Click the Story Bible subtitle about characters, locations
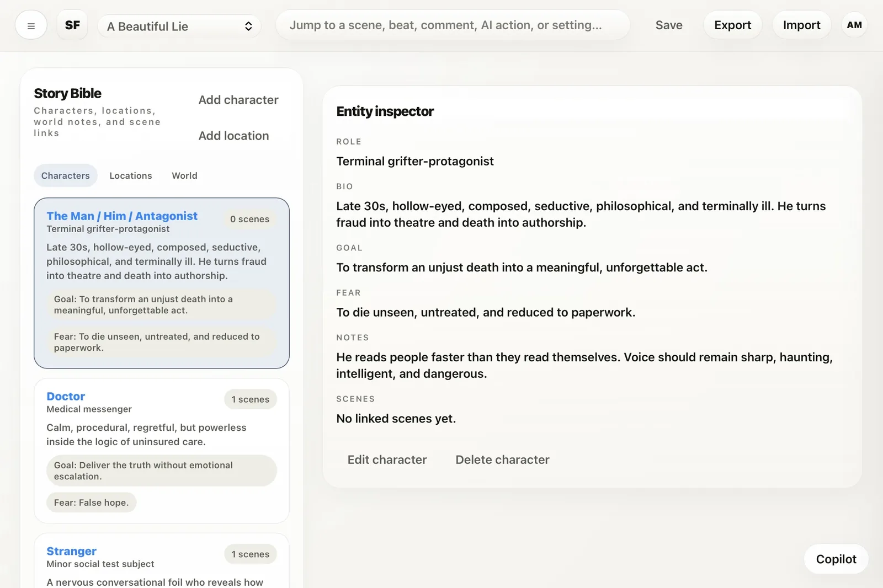The image size is (883, 588). point(97,122)
